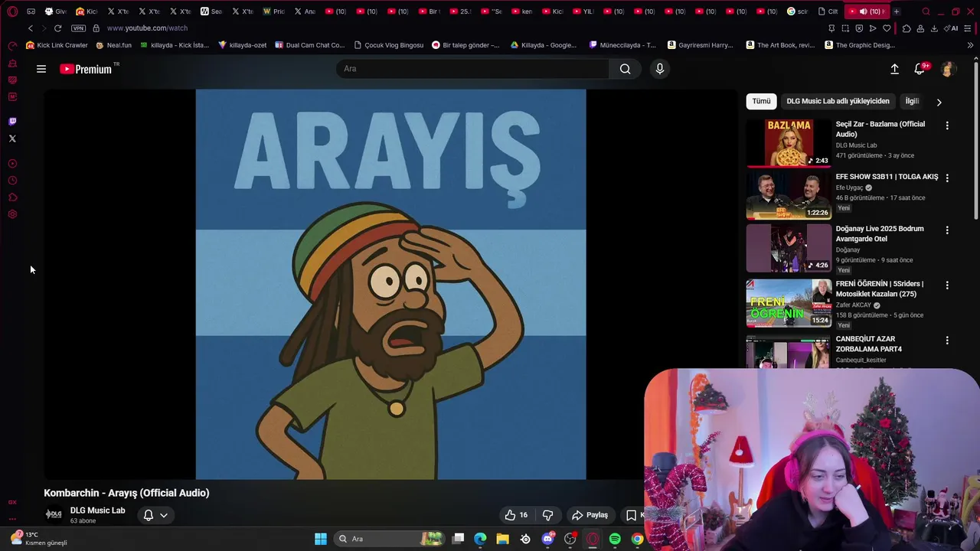Open a new browser tab
The width and height of the screenshot is (980, 551).
coord(897,11)
